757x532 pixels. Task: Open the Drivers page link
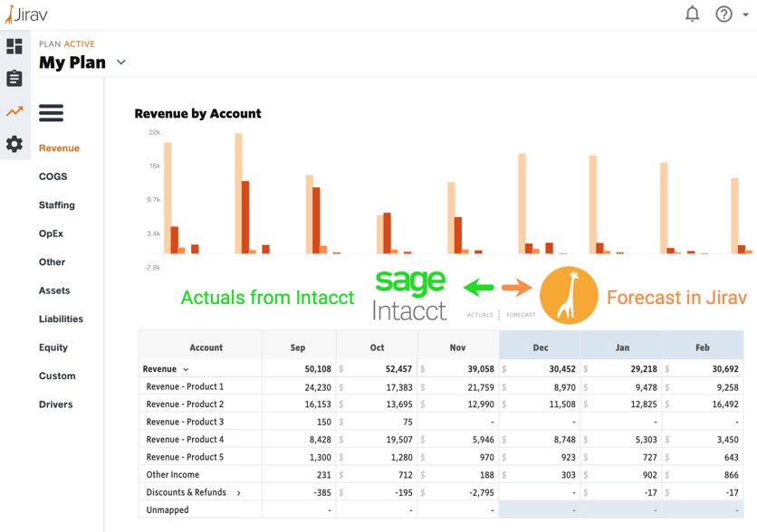tap(56, 404)
